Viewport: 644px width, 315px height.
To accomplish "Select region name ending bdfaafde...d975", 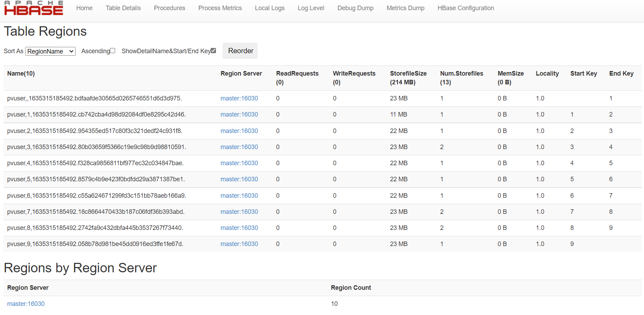I will click(94, 98).
